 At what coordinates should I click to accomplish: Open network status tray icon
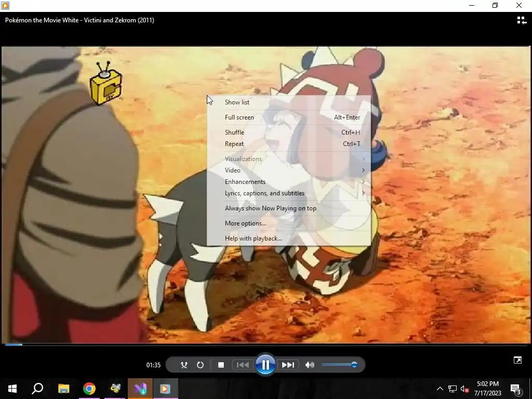[x=453, y=389]
